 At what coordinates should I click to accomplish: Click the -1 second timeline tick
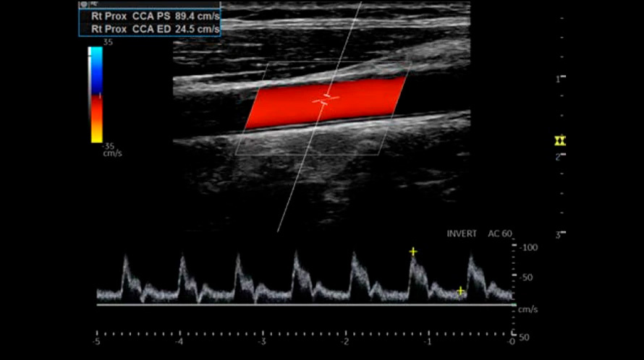point(428,340)
